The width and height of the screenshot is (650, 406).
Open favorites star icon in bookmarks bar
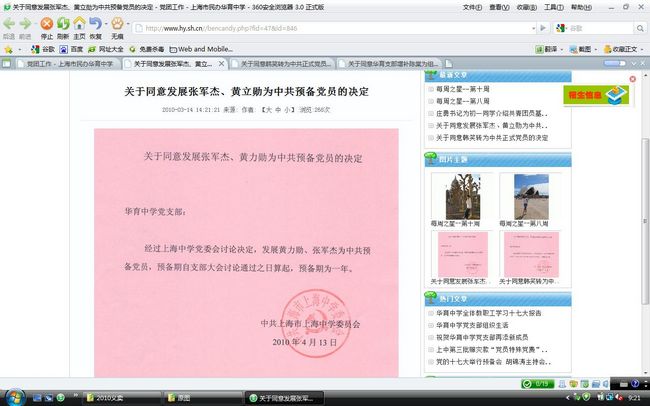tap(8, 50)
